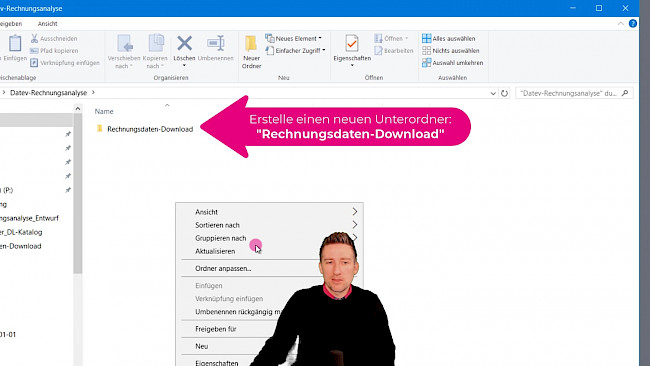Click Bearbeiten in the ribbon

click(394, 51)
